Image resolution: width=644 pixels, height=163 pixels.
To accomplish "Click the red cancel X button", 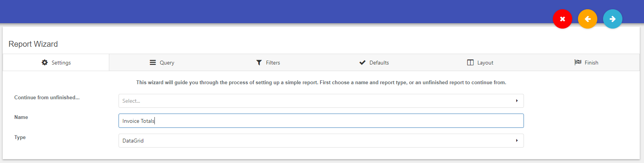I will click(x=562, y=19).
